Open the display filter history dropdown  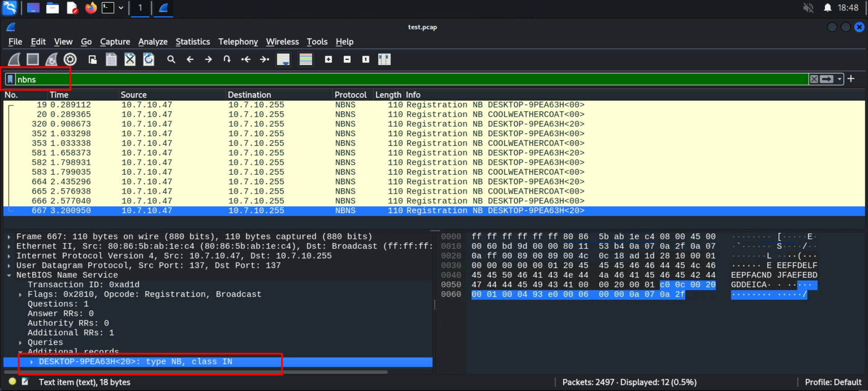pos(840,79)
